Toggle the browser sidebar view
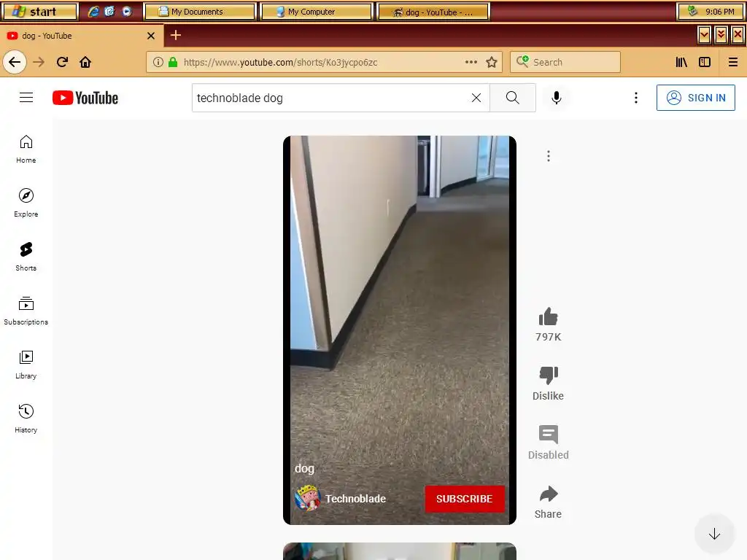747x560 pixels. (x=705, y=62)
